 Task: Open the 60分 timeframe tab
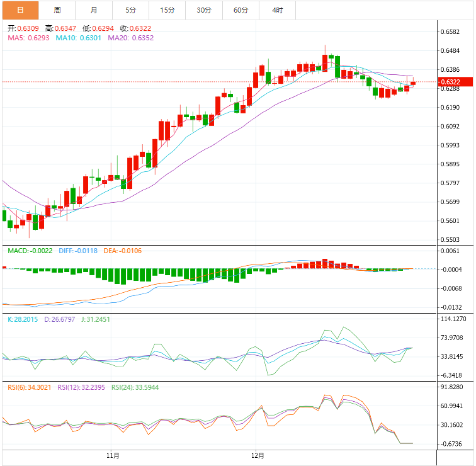[241, 10]
